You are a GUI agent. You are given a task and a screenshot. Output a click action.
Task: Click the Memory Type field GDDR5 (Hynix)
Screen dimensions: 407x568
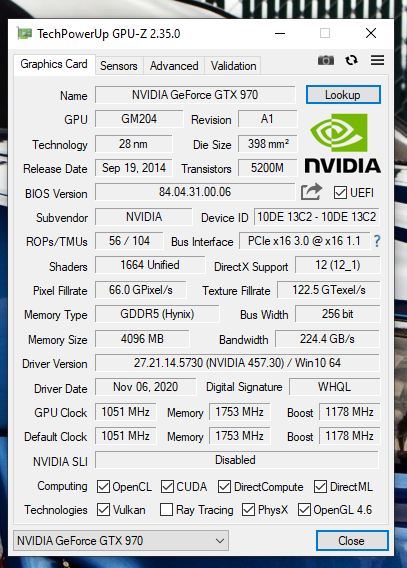pyautogui.click(x=157, y=314)
